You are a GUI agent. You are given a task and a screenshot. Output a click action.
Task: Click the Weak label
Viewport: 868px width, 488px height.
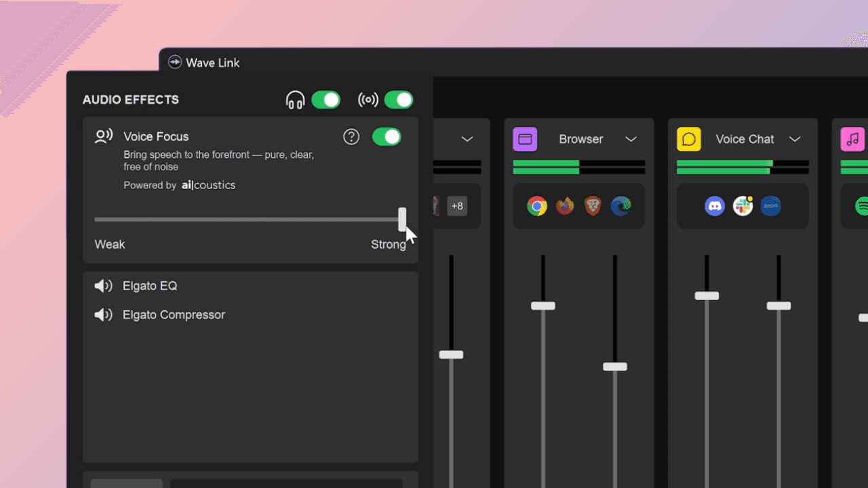click(110, 245)
